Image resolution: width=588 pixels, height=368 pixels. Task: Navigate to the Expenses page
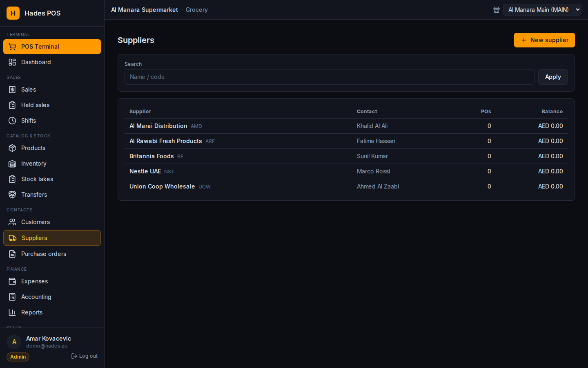pyautogui.click(x=52, y=281)
